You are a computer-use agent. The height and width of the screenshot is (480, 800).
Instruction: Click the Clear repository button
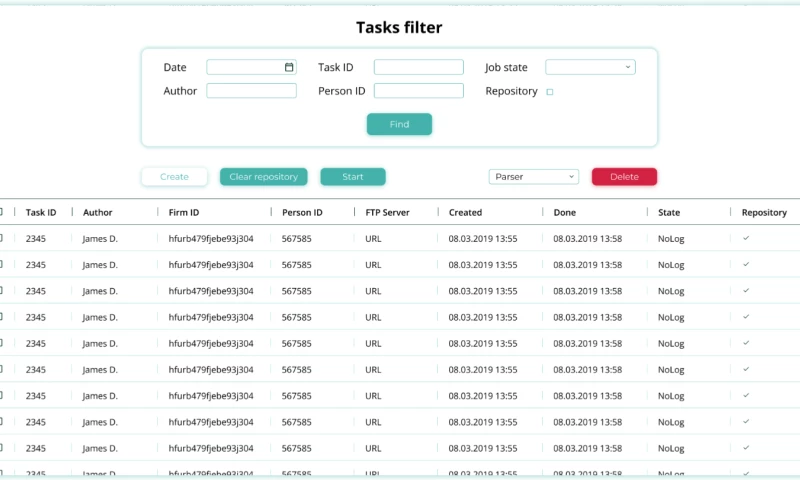263,177
